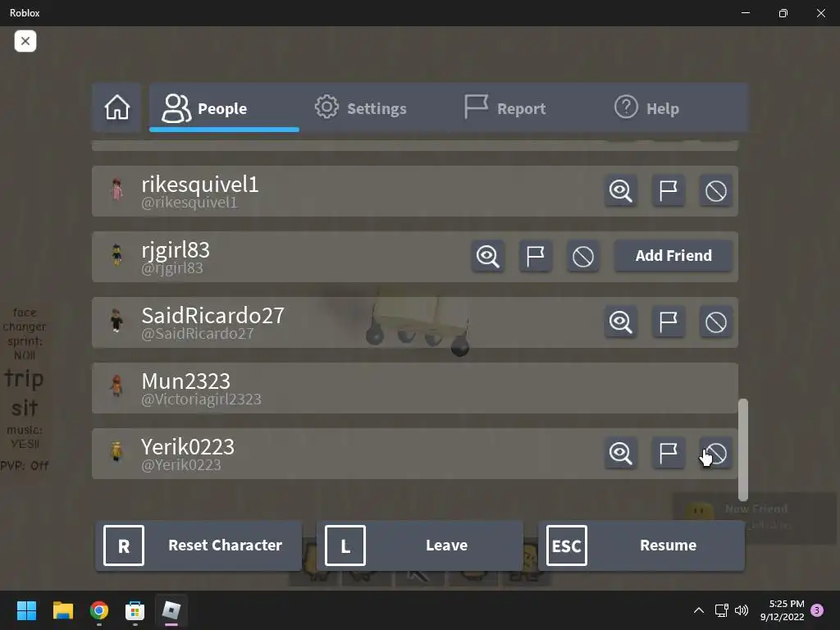This screenshot has height=630, width=840.
Task: Report player rjgirl83 with flag icon
Action: pos(535,256)
